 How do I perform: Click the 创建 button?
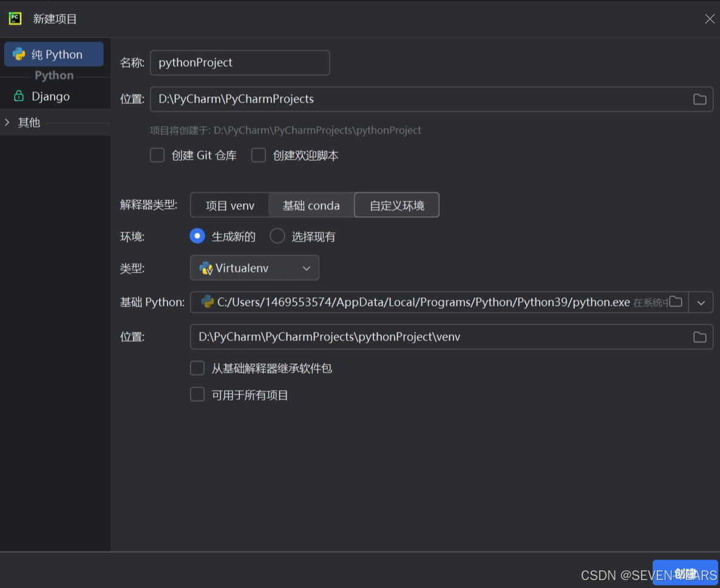[685, 572]
